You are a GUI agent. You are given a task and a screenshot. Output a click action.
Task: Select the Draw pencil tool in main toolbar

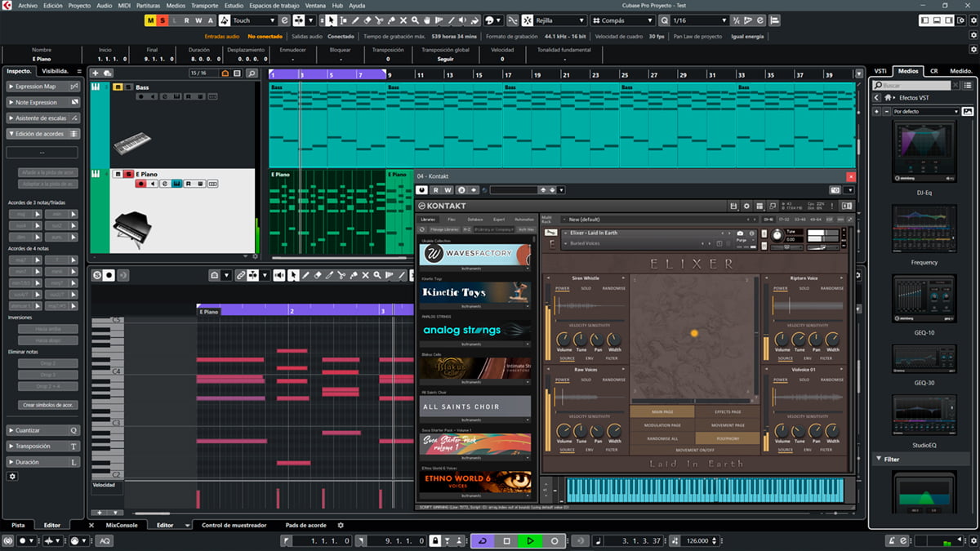[354, 20]
